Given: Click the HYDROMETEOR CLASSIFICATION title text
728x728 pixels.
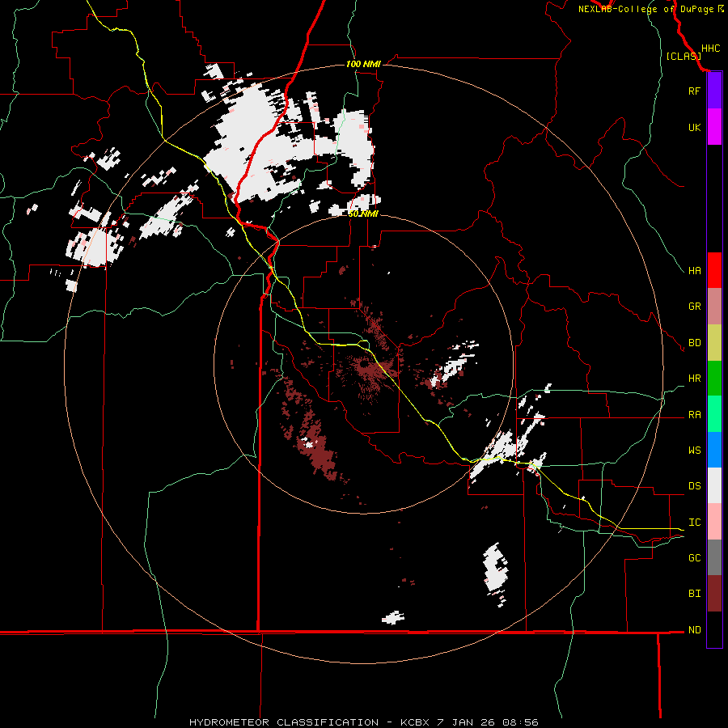Looking at the screenshot, I should 284,722.
